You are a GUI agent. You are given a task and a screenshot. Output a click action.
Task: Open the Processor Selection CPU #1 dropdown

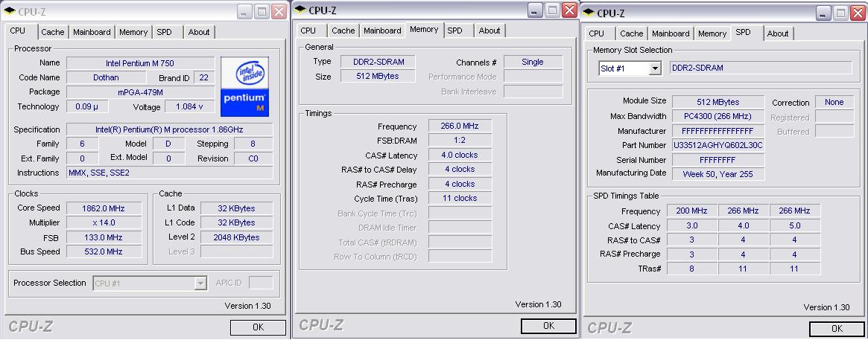pyautogui.click(x=200, y=283)
